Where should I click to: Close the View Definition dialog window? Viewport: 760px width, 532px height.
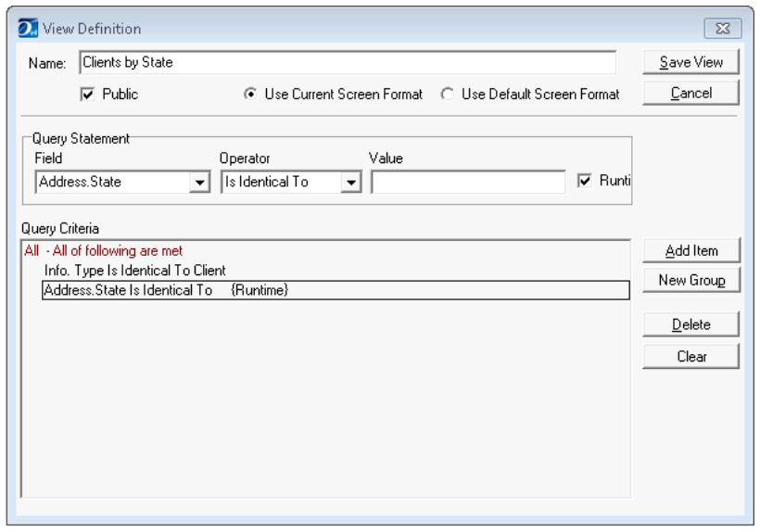[723, 29]
